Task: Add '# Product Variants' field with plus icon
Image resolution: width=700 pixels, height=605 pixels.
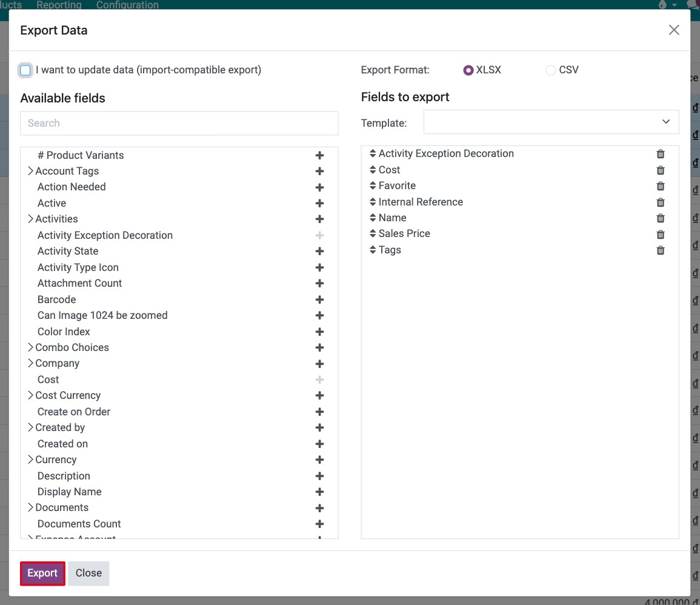Action: point(319,155)
